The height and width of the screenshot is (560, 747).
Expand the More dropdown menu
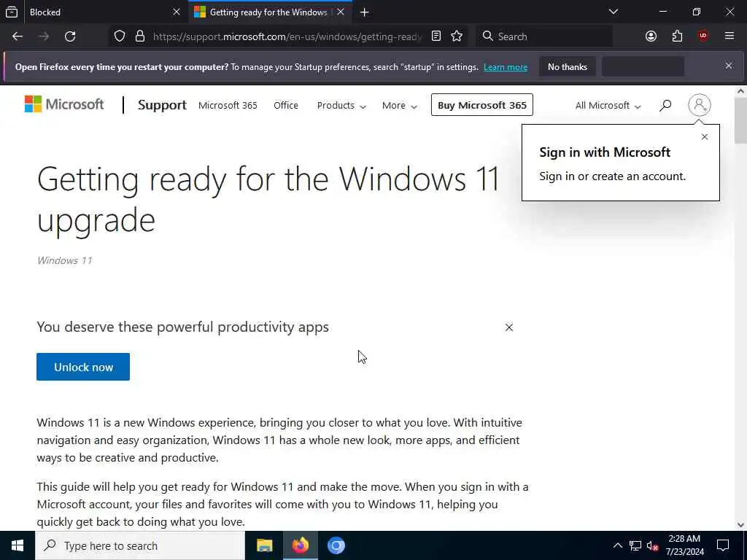[x=399, y=106]
